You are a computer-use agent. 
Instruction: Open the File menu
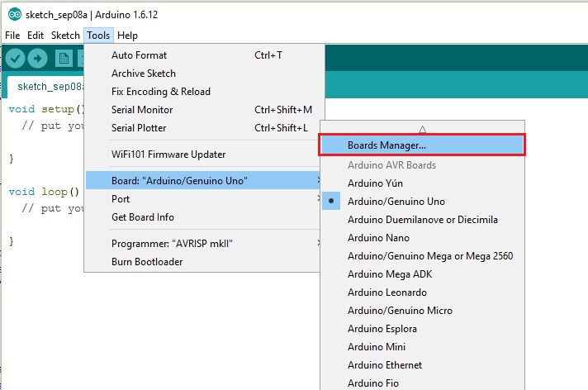tap(12, 36)
